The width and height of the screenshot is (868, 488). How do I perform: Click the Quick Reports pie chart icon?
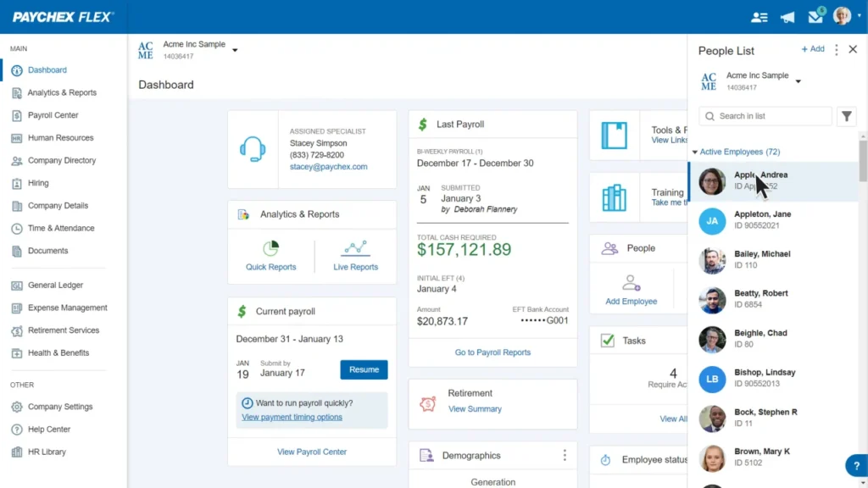click(270, 249)
